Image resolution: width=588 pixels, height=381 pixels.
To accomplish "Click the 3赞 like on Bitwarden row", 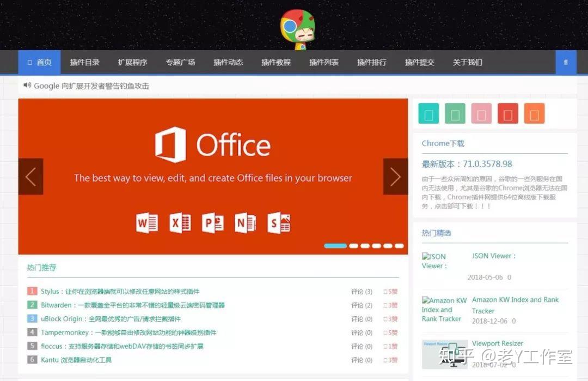I will tap(390, 305).
